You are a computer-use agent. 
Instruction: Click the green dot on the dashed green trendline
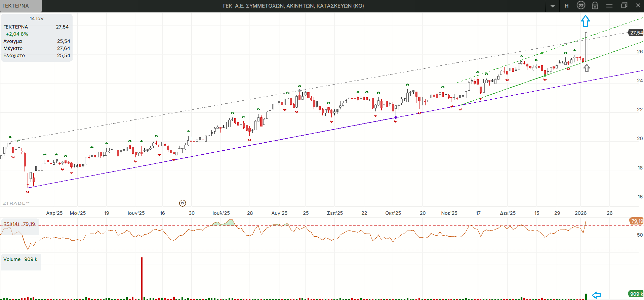[x=542, y=53]
